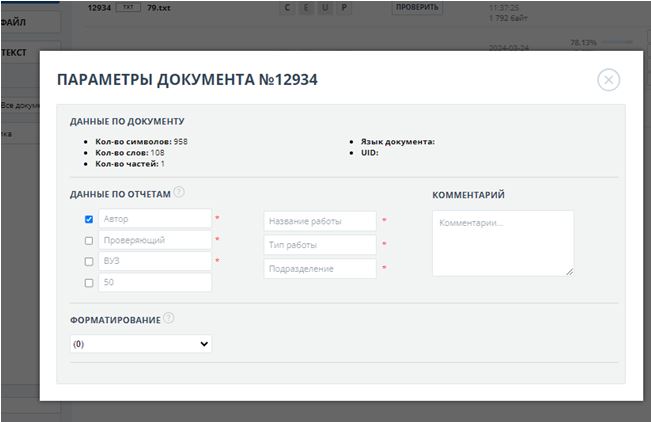Click help icon next to ДАННЫЕ ПО ОТЧЕТАМ
The height and width of the screenshot is (422, 651).
[179, 193]
